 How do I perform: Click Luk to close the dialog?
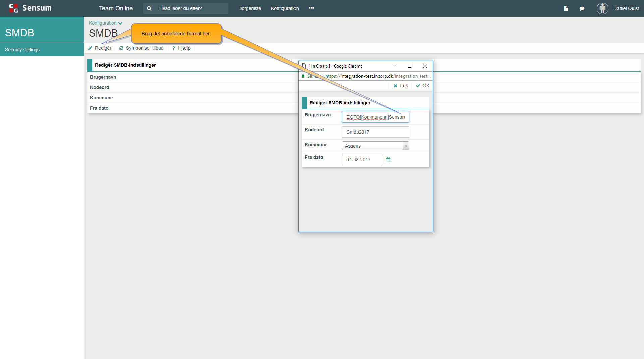(401, 86)
